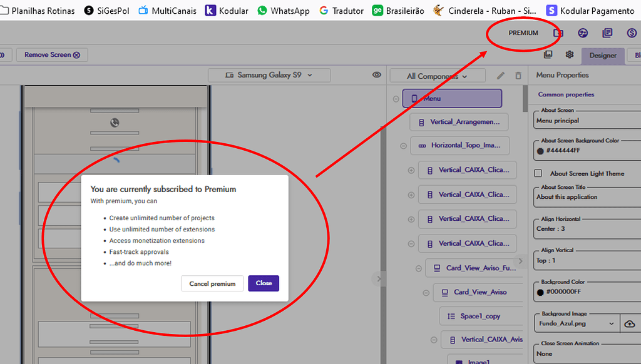
Task: Click the pencil rename component icon
Action: coord(500,76)
